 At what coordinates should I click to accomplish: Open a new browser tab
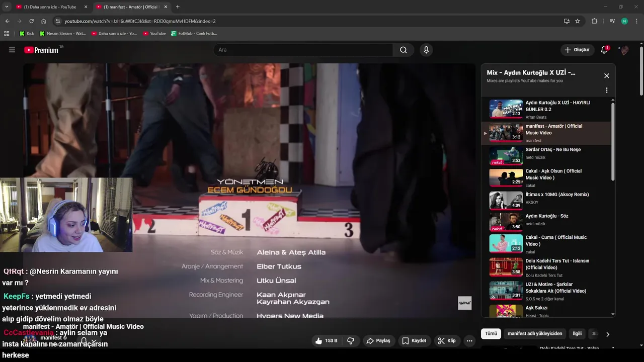pyautogui.click(x=178, y=7)
